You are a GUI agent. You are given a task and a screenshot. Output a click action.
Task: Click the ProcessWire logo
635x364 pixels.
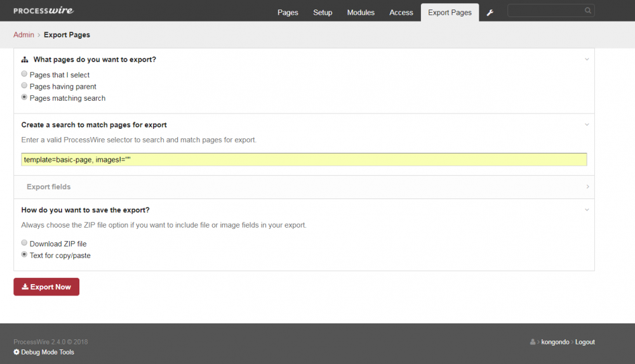coord(43,11)
